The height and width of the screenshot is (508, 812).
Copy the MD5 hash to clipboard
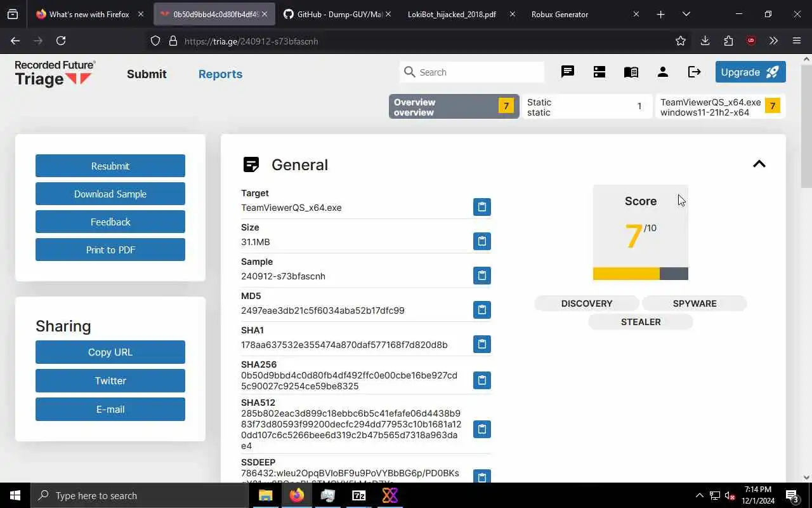tap(481, 310)
